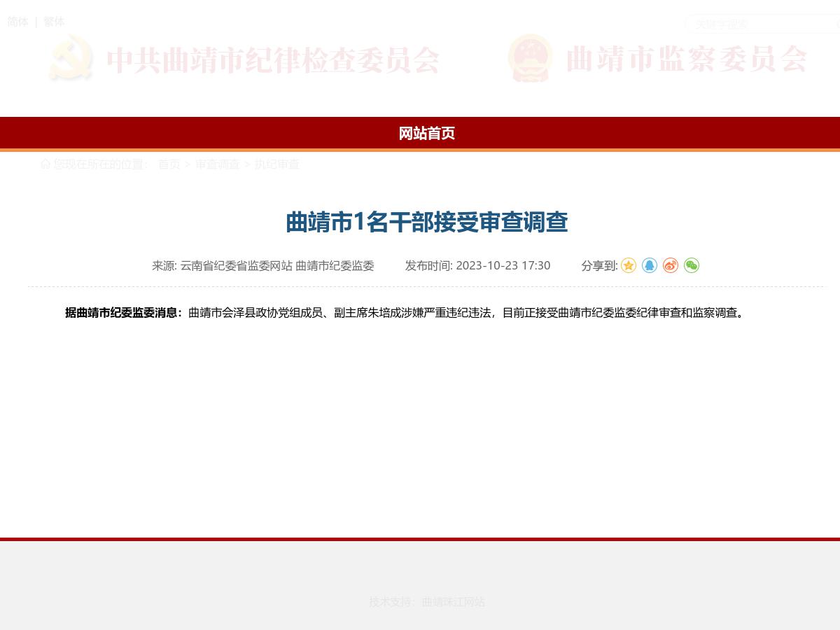Screen dimensions: 840x630
Task: Select the article title 曲靖市1名干部接受审查调查
Action: click(427, 222)
